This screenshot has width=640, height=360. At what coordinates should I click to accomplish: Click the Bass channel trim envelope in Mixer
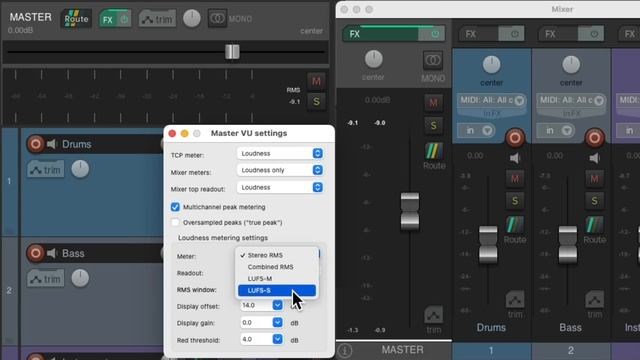[x=595, y=299]
